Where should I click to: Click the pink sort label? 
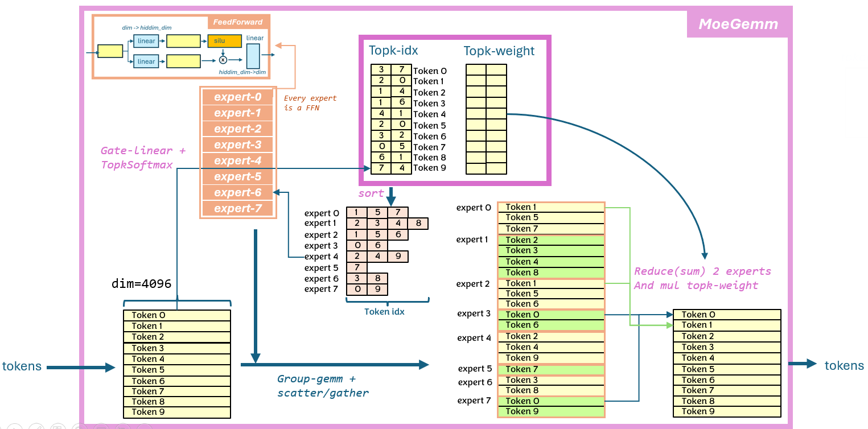click(x=371, y=193)
